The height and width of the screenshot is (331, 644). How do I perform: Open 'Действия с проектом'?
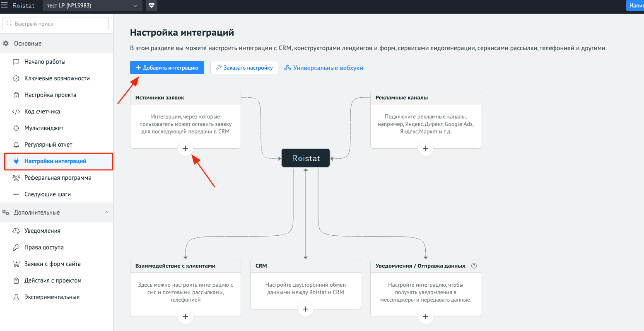pyautogui.click(x=56, y=280)
